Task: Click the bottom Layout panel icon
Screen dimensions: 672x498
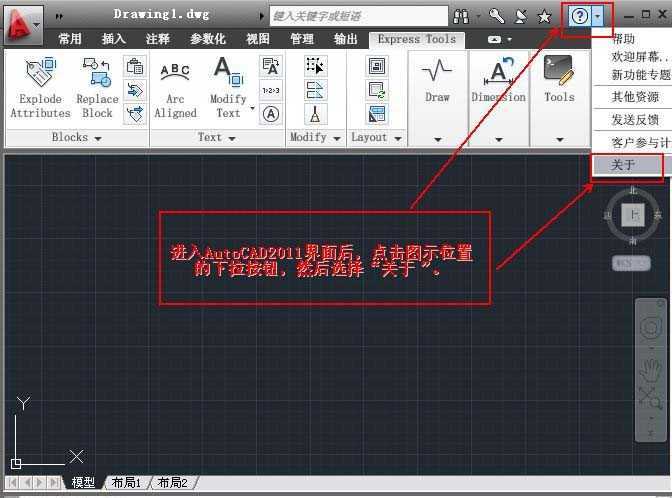Action: (377, 114)
